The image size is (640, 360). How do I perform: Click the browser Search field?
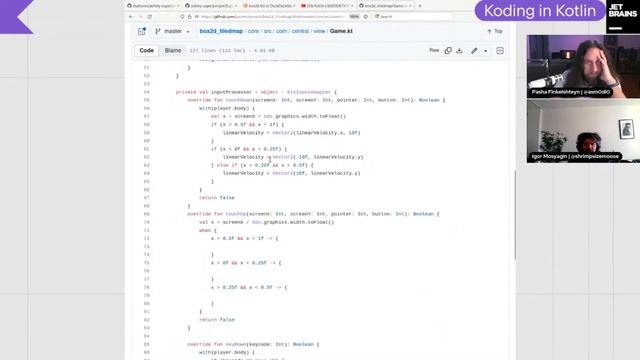[x=412, y=16]
